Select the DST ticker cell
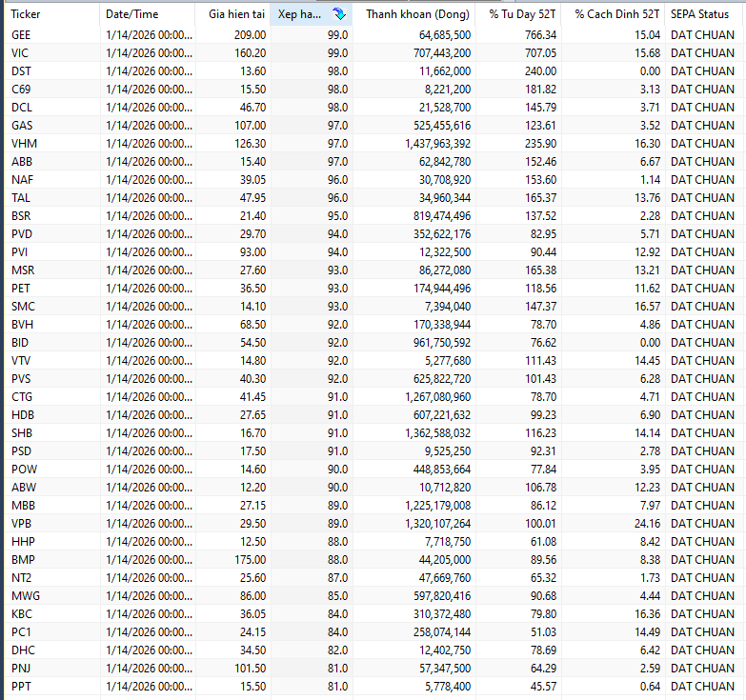Viewport: 746px width, 700px height. [x=21, y=70]
